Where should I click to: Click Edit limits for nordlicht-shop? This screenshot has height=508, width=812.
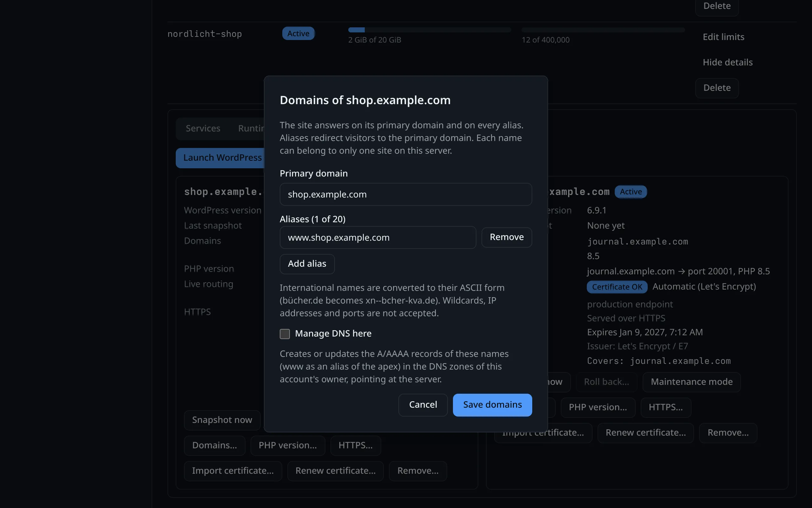point(724,37)
